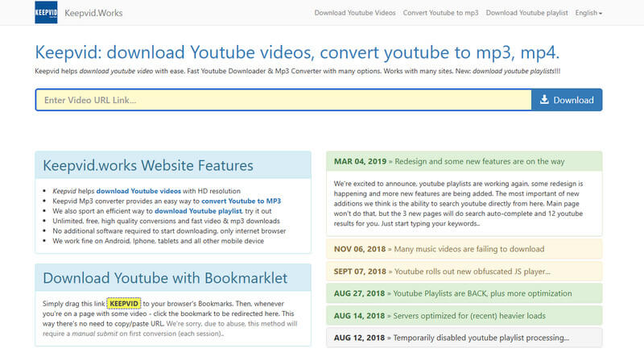This screenshot has height=357, width=644.
Task: Click the Unlimited, free, high quality conversions bullet
Action: (x=166, y=221)
